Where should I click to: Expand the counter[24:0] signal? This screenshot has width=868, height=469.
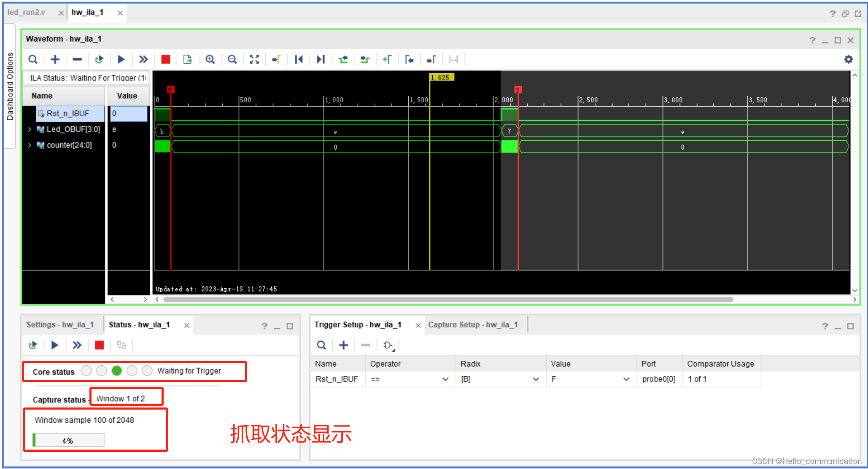[30, 145]
